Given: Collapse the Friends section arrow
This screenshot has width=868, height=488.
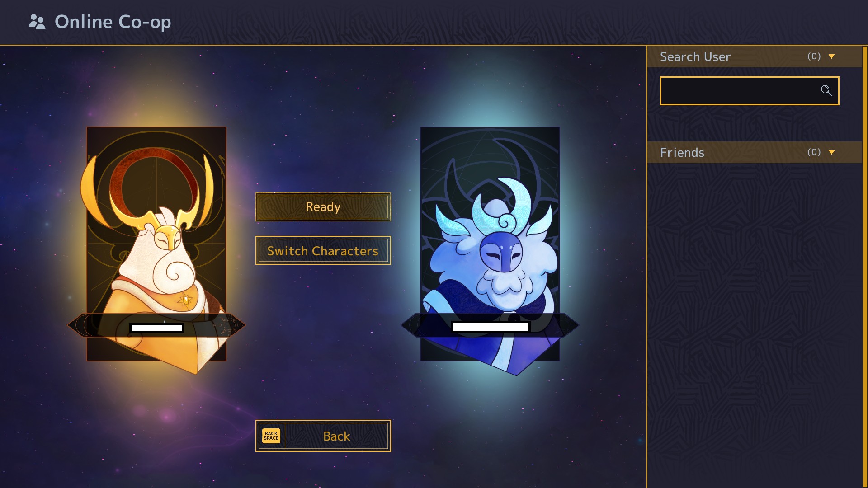Looking at the screenshot, I should pyautogui.click(x=831, y=152).
